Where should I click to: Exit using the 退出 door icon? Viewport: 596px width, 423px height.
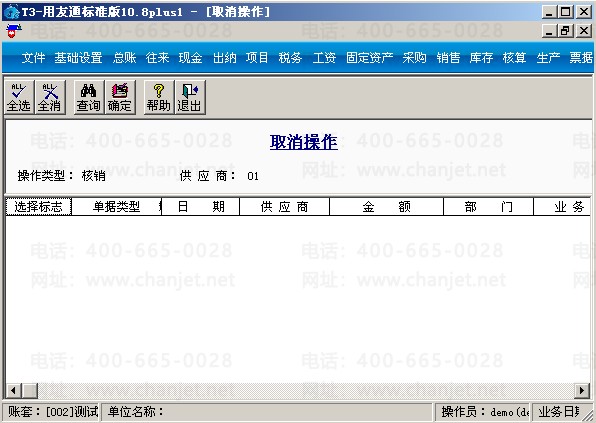coord(190,97)
